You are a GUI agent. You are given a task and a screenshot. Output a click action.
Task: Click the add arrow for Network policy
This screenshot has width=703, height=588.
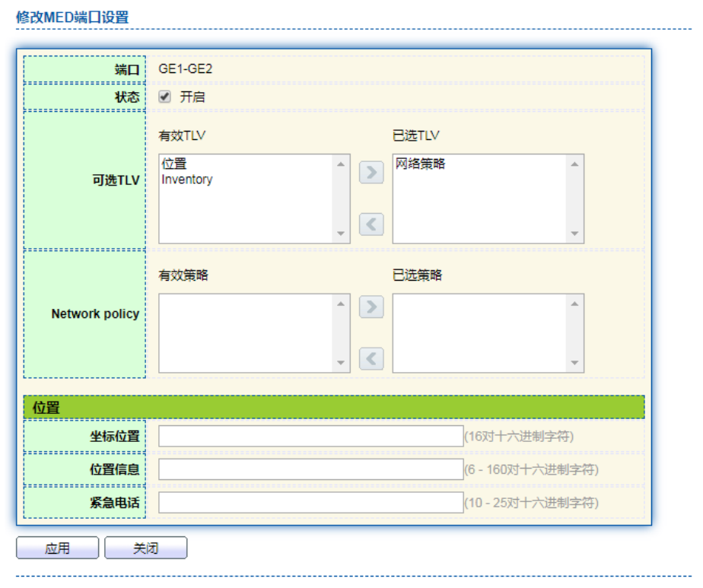click(x=371, y=307)
